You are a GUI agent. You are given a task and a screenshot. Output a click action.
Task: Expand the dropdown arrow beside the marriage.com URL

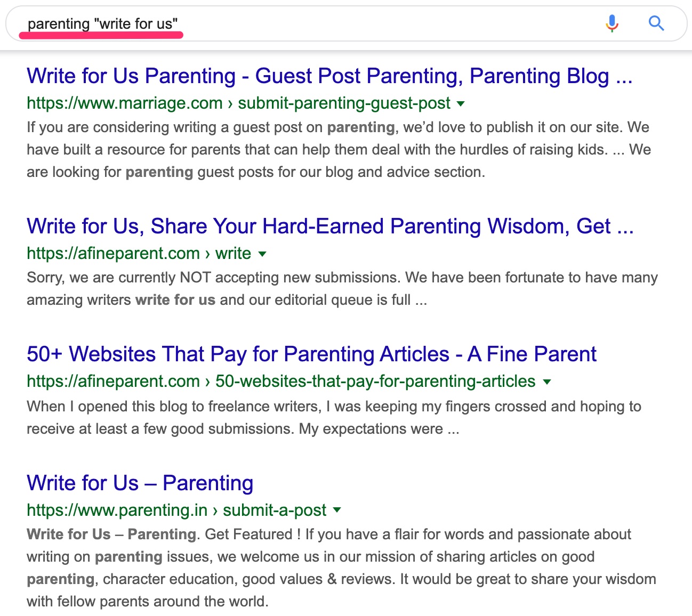click(461, 103)
